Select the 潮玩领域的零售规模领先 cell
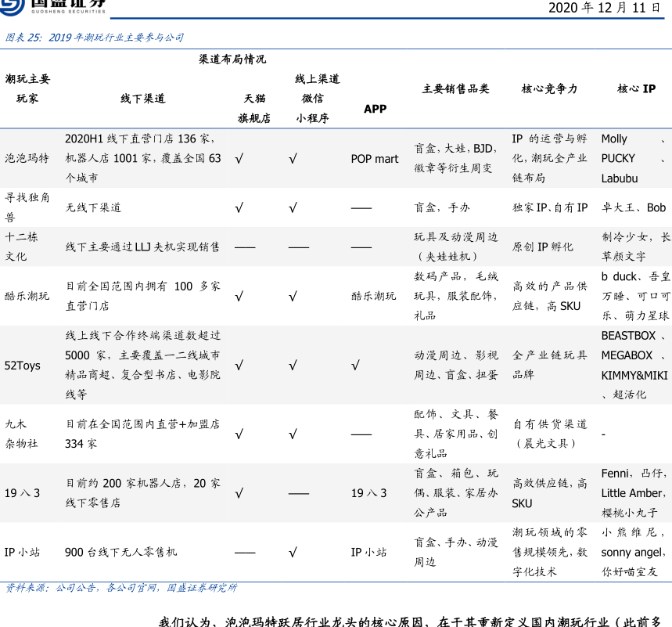 (550, 552)
